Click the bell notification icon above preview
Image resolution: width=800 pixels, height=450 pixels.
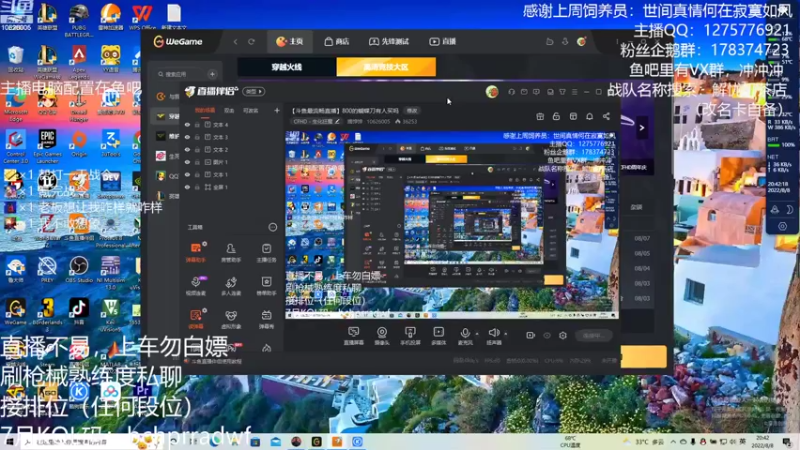589,116
